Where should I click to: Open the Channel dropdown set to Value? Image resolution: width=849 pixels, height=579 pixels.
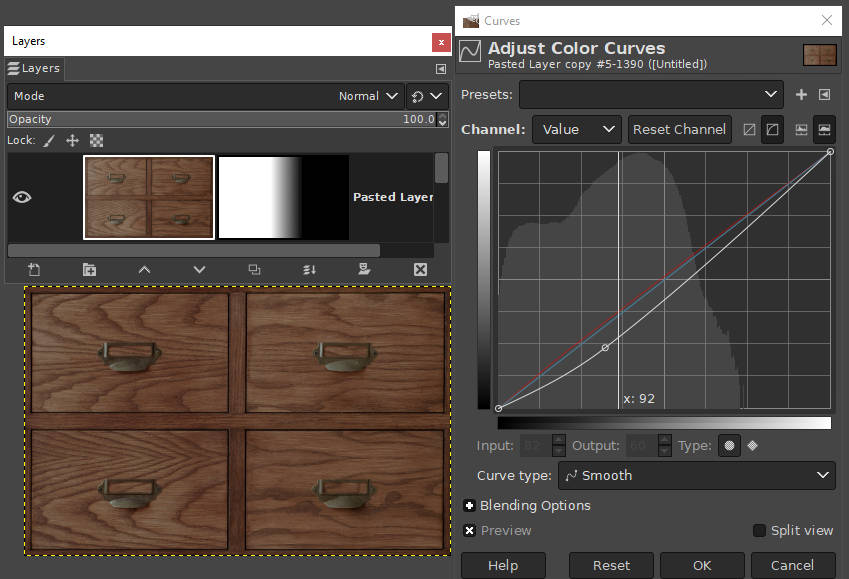576,129
